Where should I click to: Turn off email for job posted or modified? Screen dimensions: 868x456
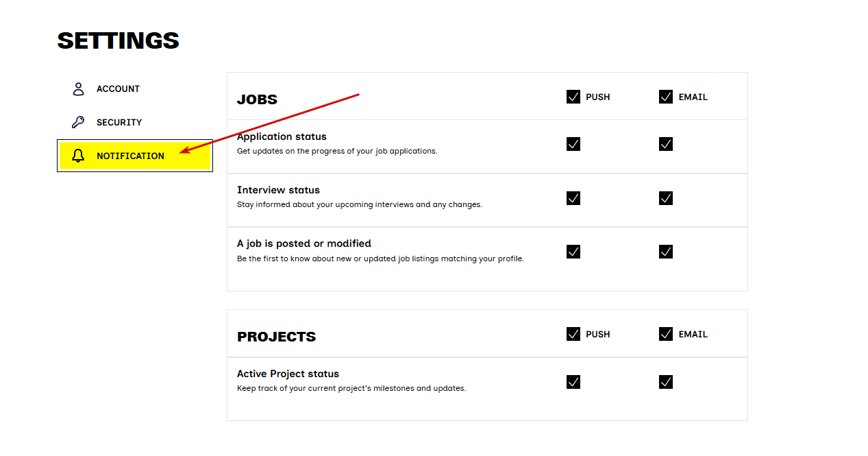point(666,252)
